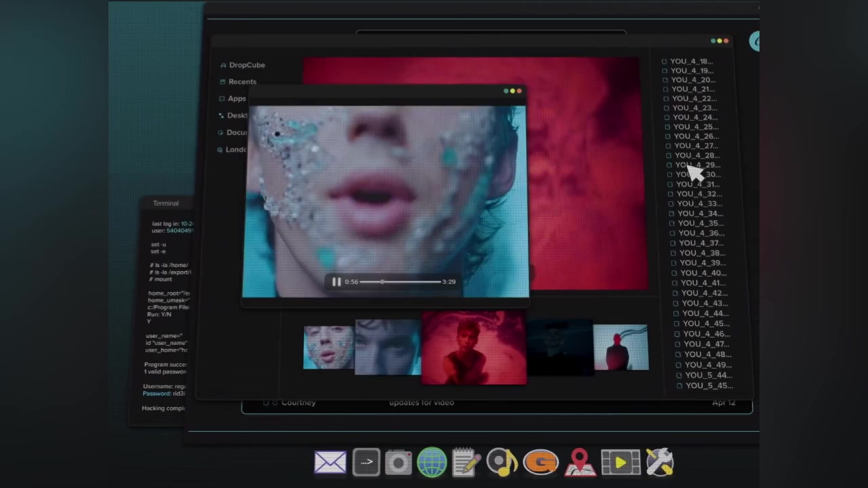Open the Mail envelope icon in the dock
The image size is (868, 488).
(x=330, y=463)
